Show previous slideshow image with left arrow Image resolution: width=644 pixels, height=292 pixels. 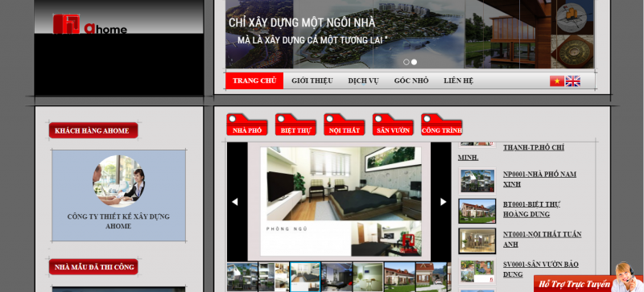tap(235, 202)
